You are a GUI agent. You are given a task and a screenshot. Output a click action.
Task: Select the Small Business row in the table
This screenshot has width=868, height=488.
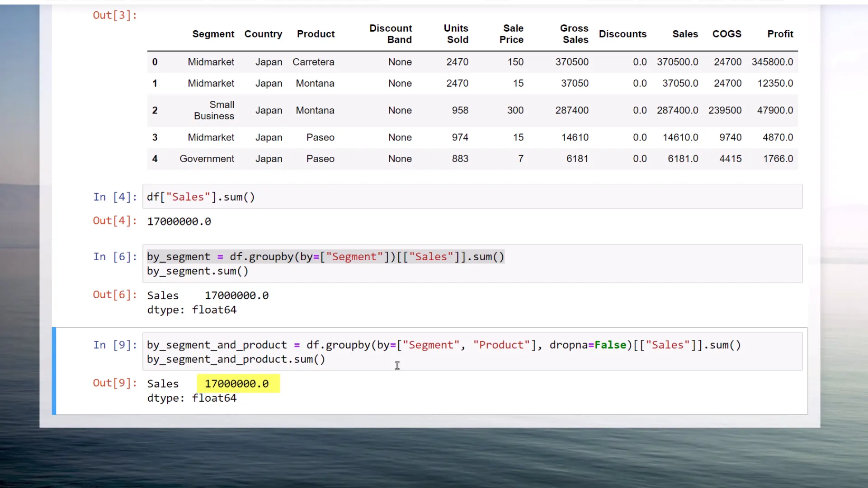pyautogui.click(x=214, y=110)
